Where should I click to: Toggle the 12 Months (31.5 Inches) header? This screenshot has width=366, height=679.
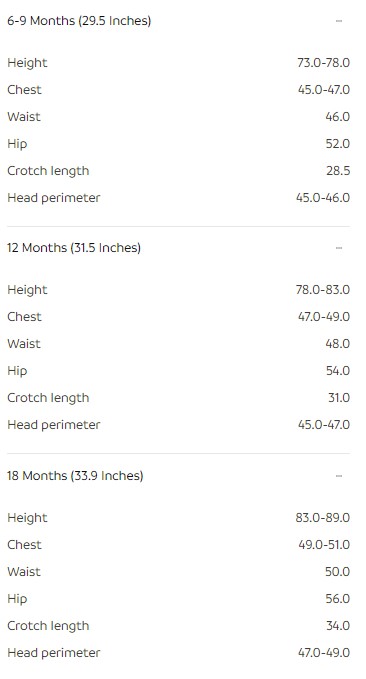pyautogui.click(x=178, y=248)
